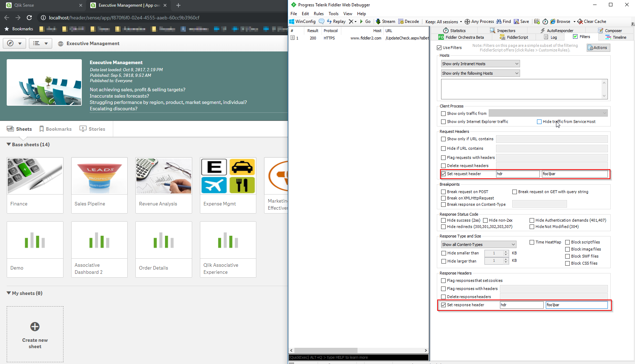635x364 pixels.
Task: Click the Save sessions toolbar icon
Action: click(x=517, y=21)
